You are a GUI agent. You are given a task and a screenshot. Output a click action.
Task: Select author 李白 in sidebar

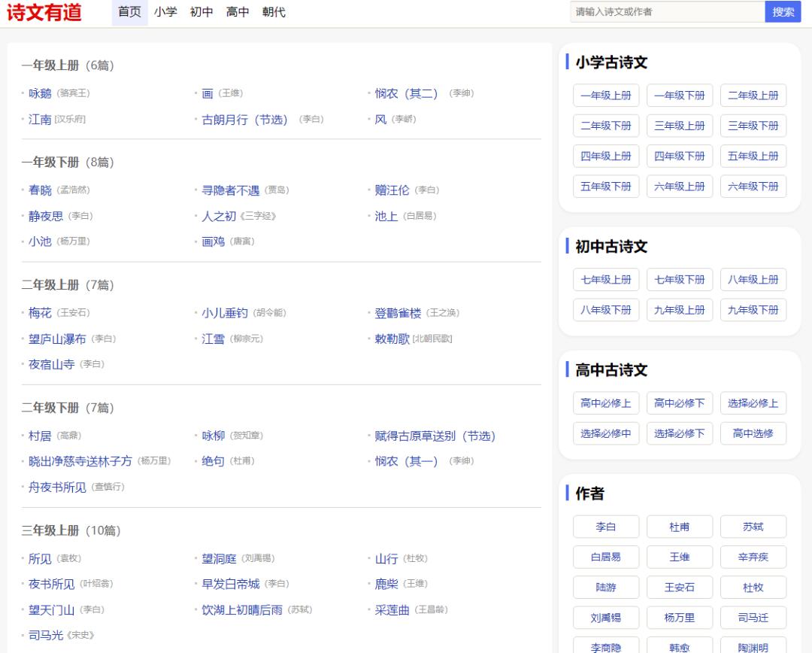606,527
